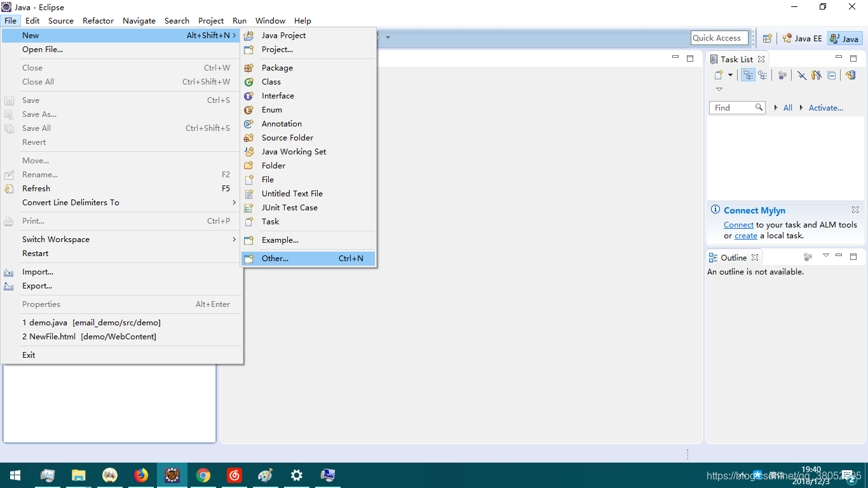Screen dimensions: 868x488
Task: Expand the arrow next to Activate
Action: click(x=801, y=108)
